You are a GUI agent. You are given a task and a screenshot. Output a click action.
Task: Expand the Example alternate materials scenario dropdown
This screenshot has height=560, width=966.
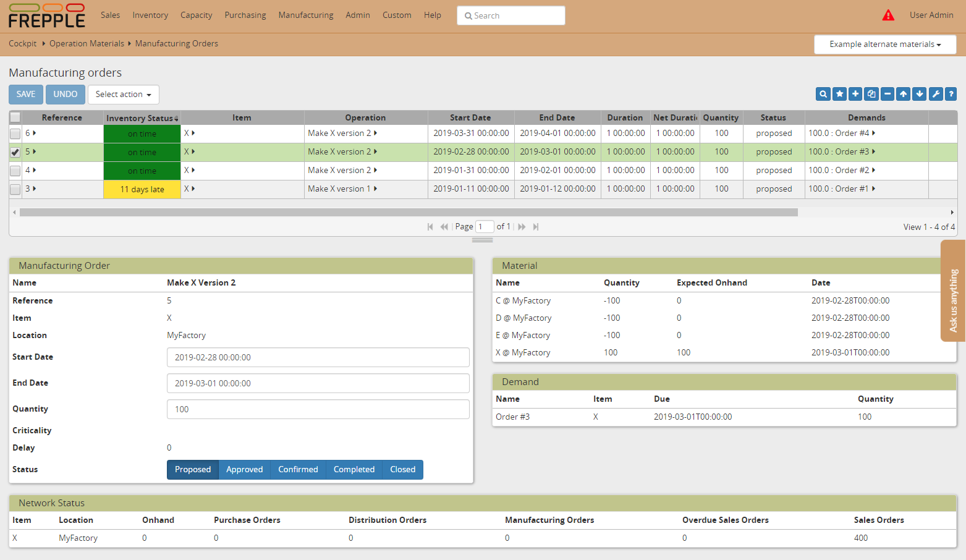[x=884, y=45]
